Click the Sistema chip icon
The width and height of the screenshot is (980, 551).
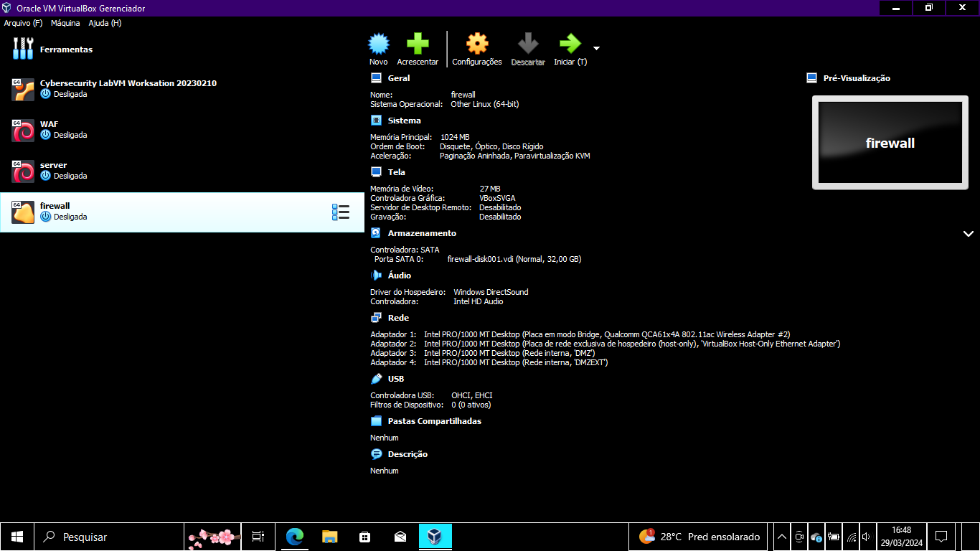(376, 121)
